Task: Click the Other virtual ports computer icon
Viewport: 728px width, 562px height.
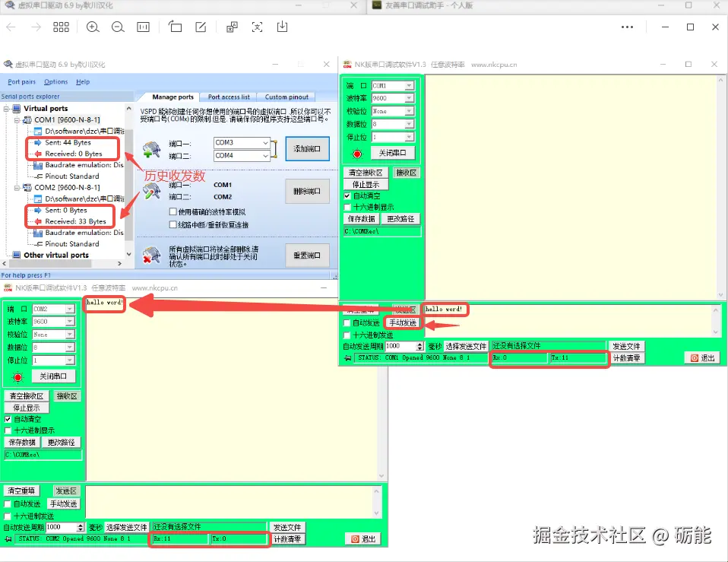Action: tap(17, 255)
